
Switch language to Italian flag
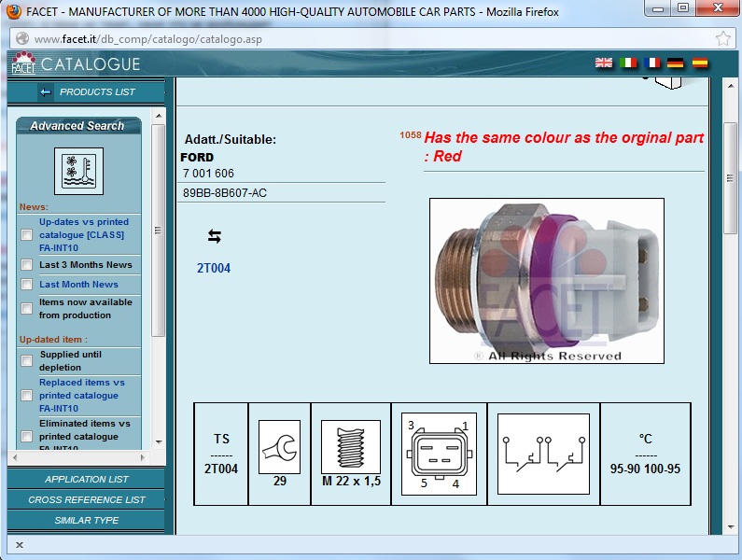click(628, 63)
